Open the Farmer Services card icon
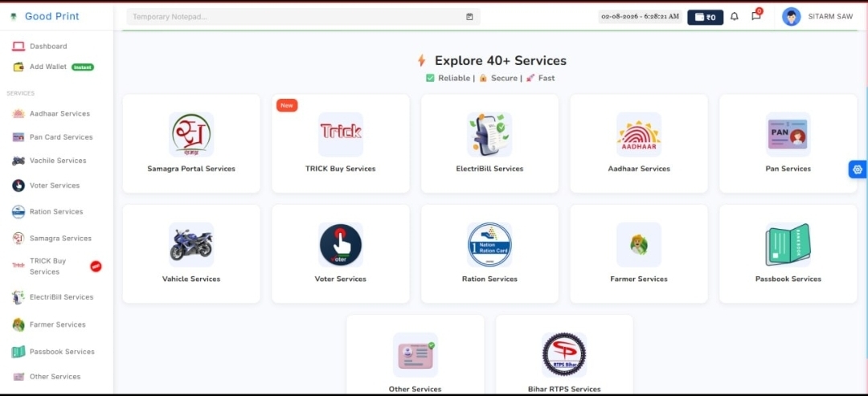 [x=639, y=244]
